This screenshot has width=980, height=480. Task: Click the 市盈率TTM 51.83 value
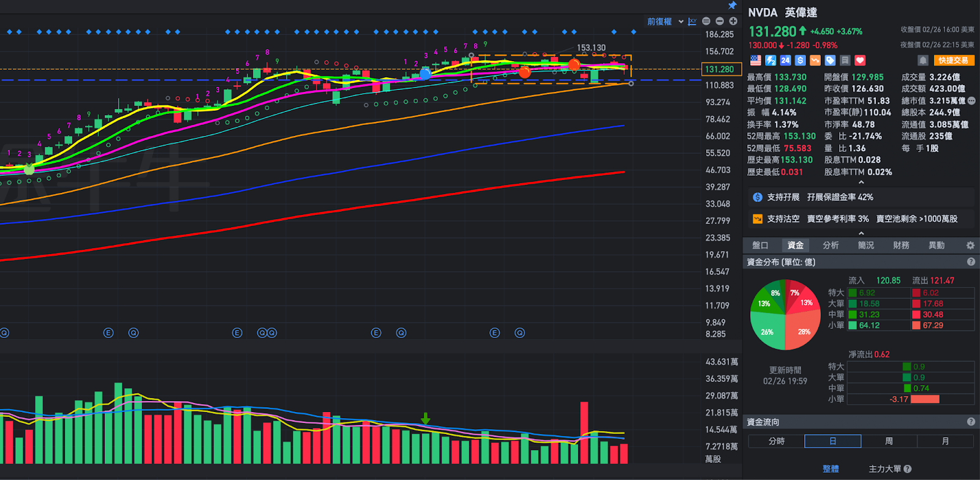(x=878, y=101)
